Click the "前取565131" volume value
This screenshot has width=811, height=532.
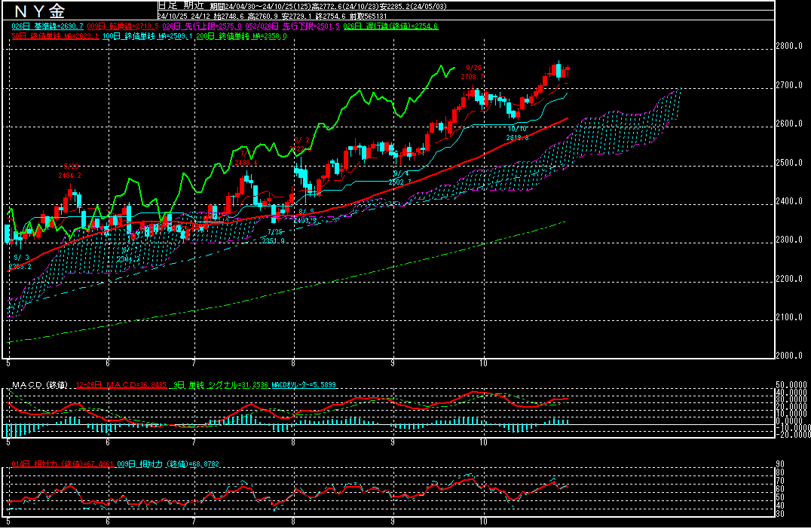point(369,16)
